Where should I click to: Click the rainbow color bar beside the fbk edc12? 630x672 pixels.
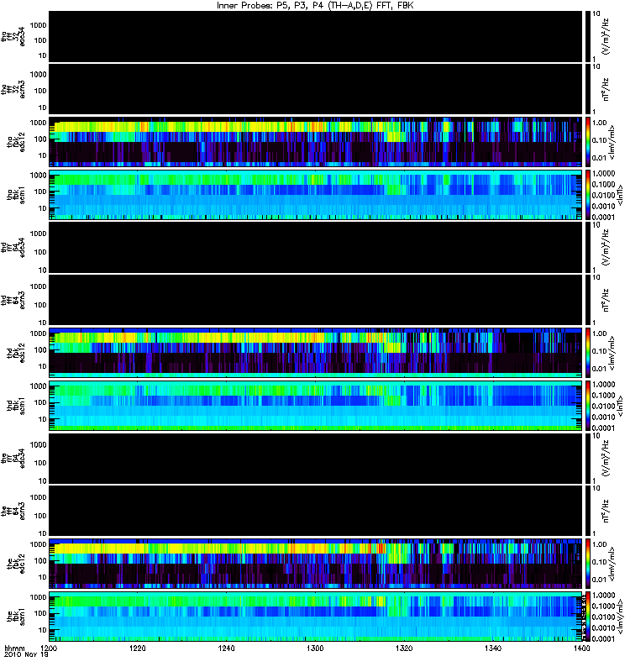pyautogui.click(x=587, y=564)
